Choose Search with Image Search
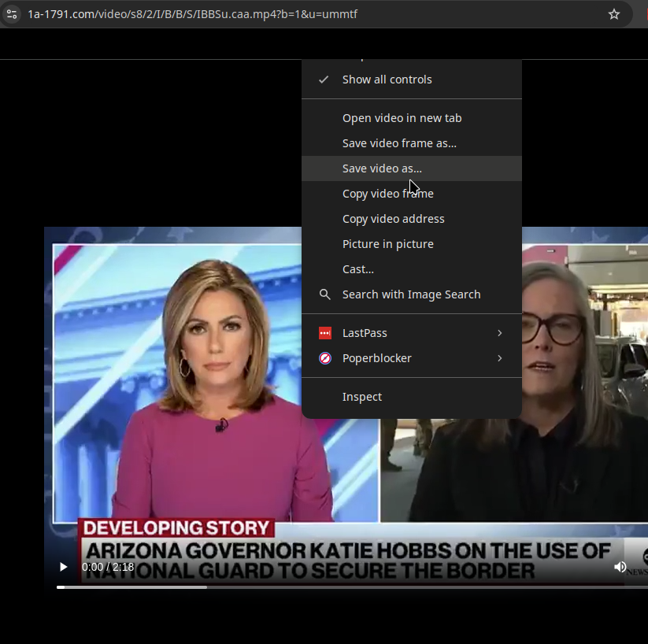Image resolution: width=648 pixels, height=644 pixels. pos(412,294)
